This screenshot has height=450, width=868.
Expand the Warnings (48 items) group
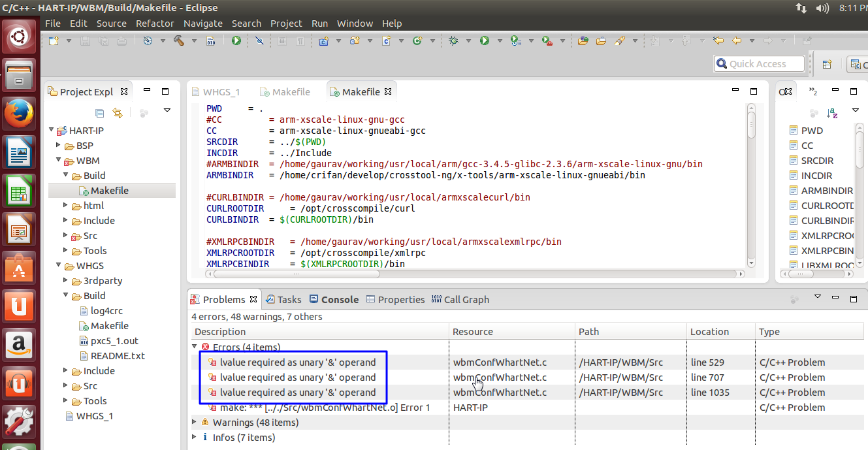[x=195, y=423]
